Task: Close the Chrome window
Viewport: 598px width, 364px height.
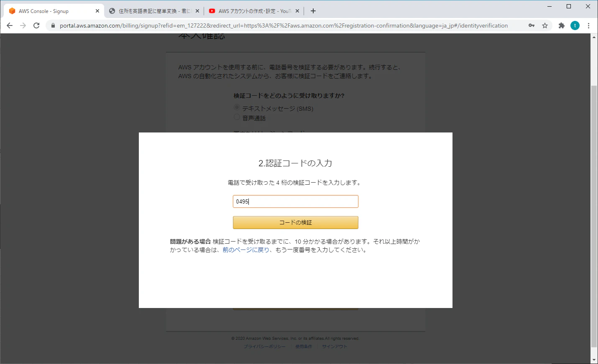Action: click(x=588, y=6)
